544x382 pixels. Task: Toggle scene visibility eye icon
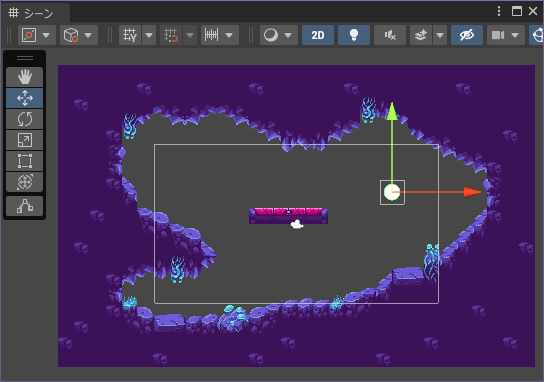[467, 35]
